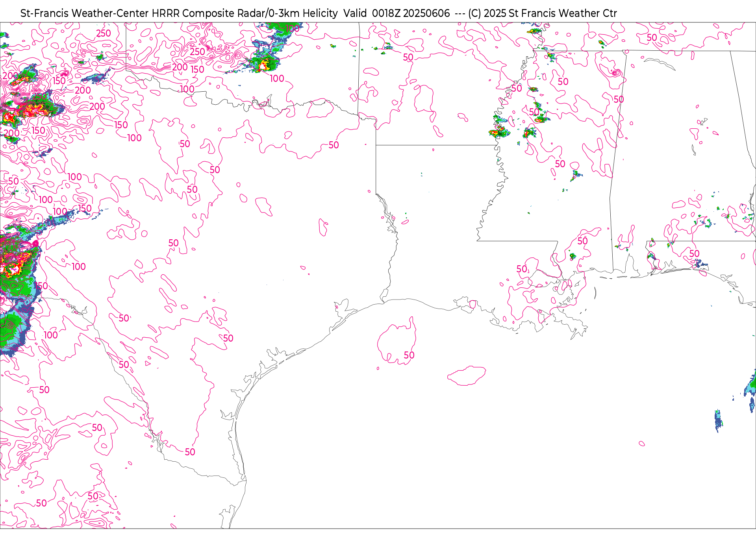
Task: Click the 'St-Francis Weather-Center' text in the title
Action: click(84, 13)
